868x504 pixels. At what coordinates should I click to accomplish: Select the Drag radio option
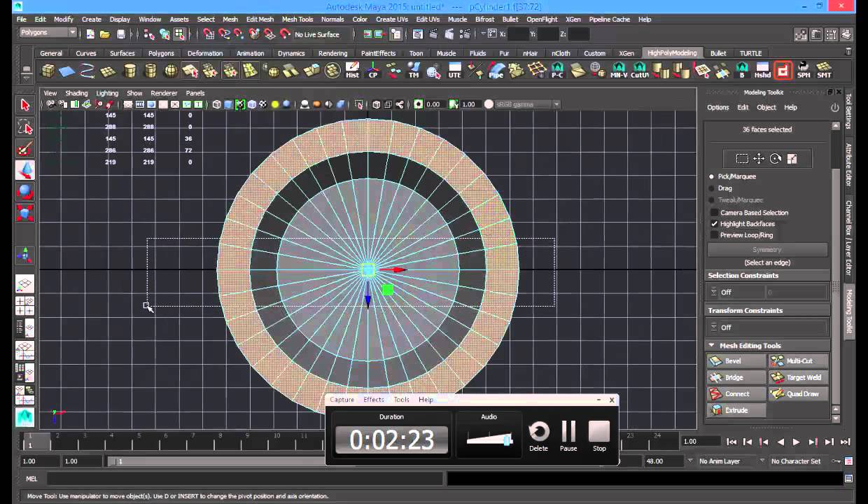pos(712,188)
